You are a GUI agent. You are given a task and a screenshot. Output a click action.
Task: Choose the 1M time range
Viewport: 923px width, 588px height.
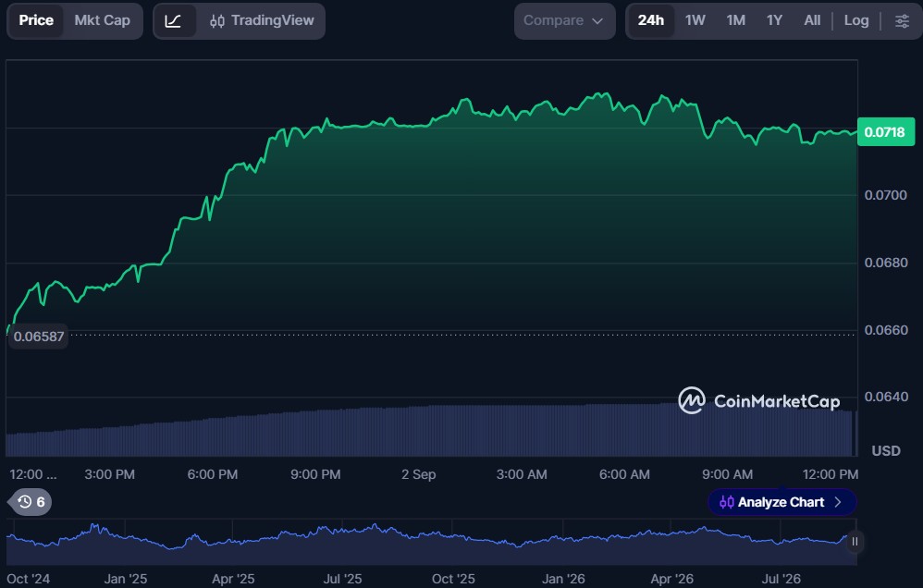click(735, 20)
